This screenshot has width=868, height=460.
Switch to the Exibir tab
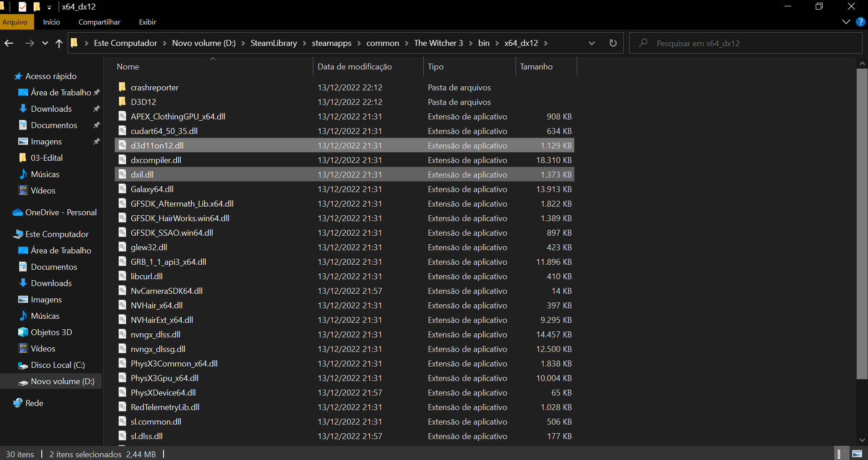point(148,22)
